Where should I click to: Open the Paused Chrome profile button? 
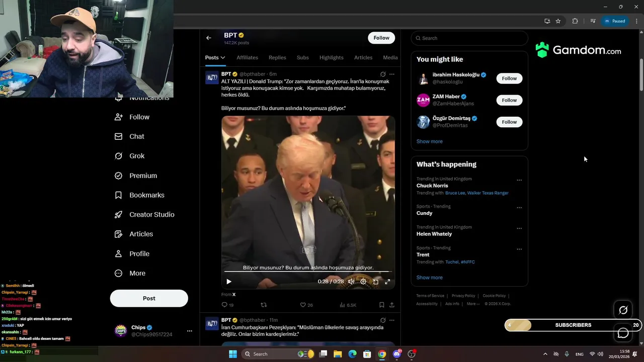coord(615,21)
